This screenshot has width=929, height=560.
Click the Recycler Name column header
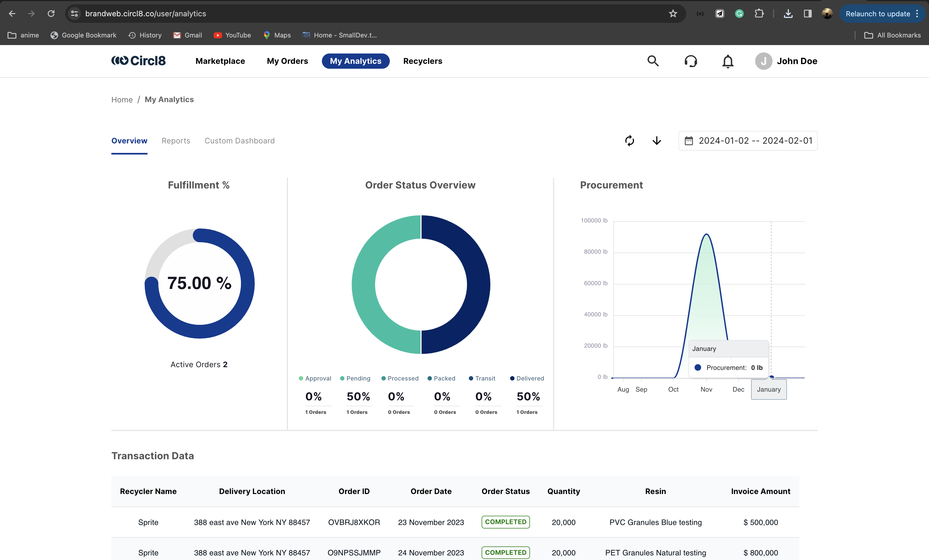tap(148, 491)
